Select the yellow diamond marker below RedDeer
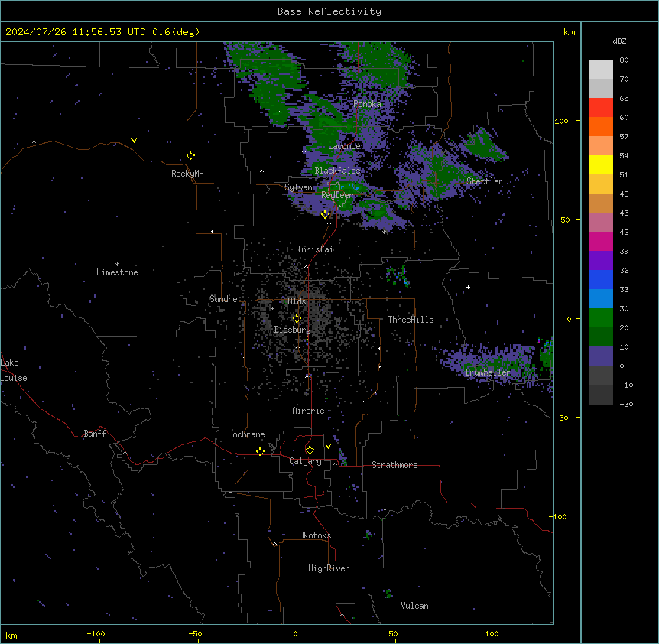 point(325,214)
